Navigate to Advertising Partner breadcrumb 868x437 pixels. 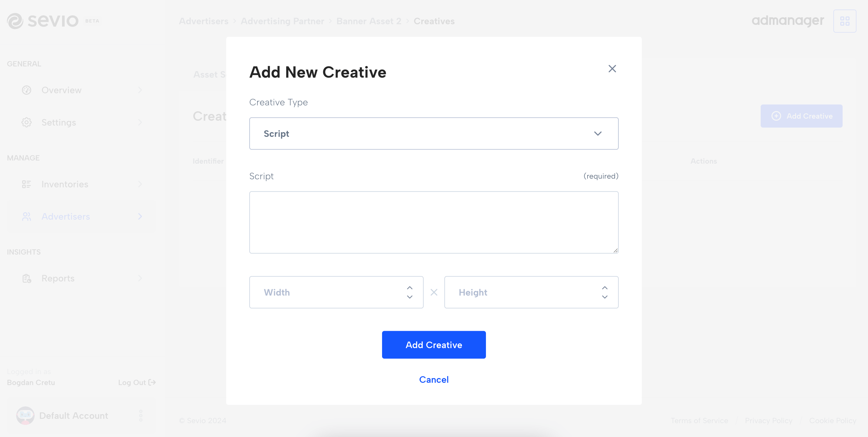[x=282, y=21]
